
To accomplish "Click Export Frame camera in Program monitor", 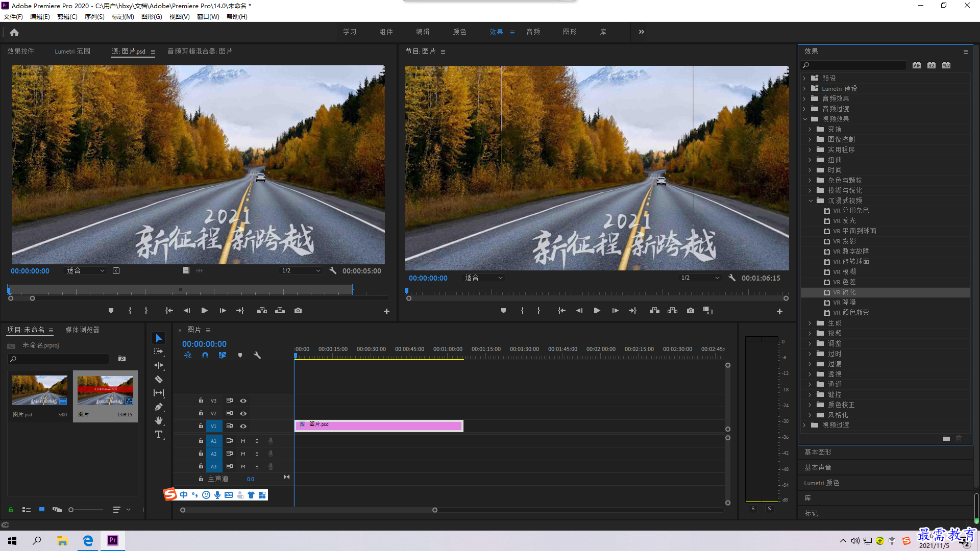I will pyautogui.click(x=690, y=311).
